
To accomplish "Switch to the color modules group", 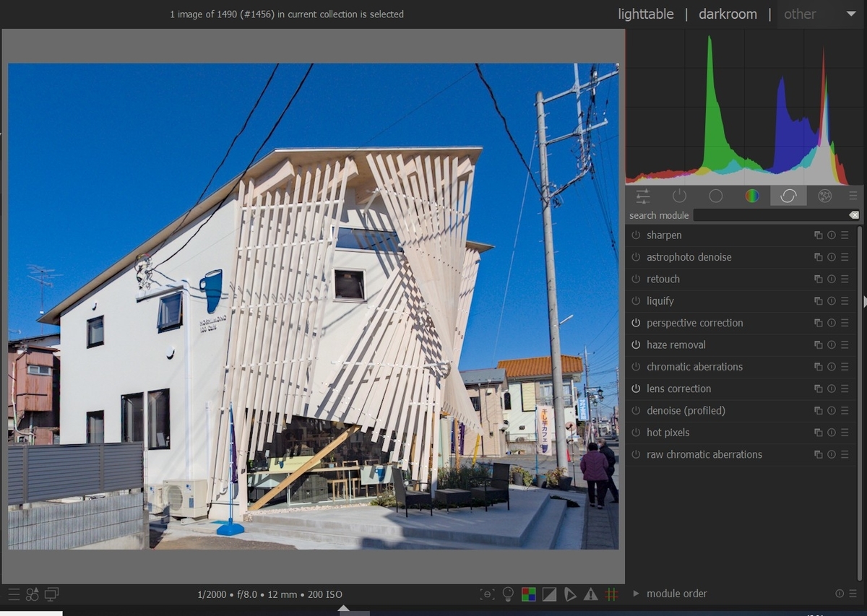I will 752,196.
